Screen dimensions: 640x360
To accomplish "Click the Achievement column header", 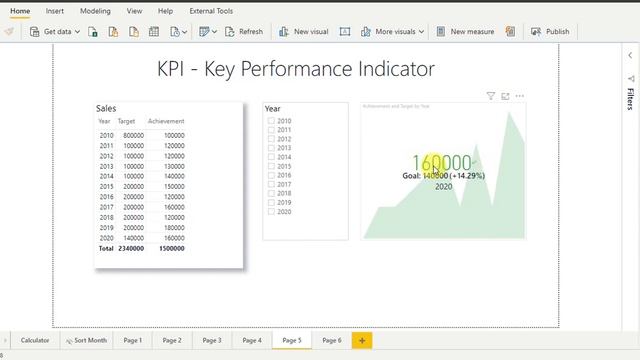I will tap(166, 121).
